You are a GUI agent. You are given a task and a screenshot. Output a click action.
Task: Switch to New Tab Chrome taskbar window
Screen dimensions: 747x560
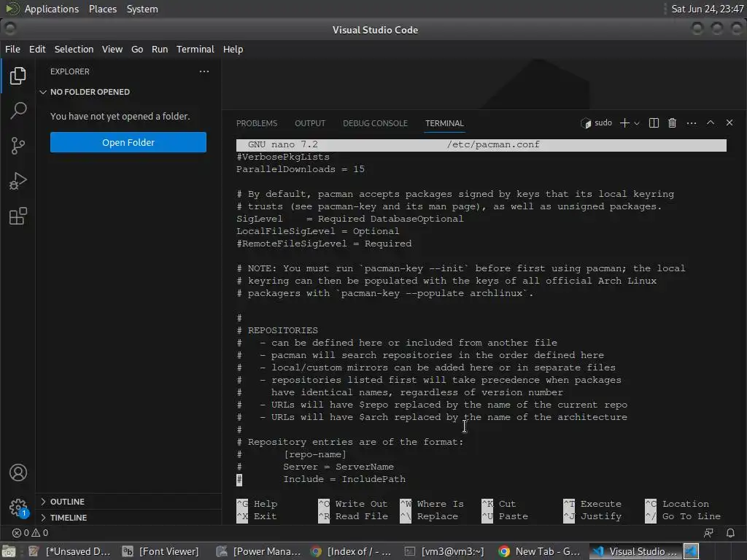pyautogui.click(x=539, y=551)
